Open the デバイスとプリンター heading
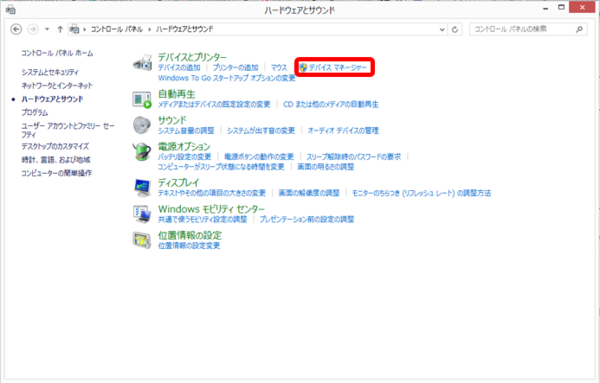Image resolution: width=600 pixels, height=383 pixels. click(192, 57)
